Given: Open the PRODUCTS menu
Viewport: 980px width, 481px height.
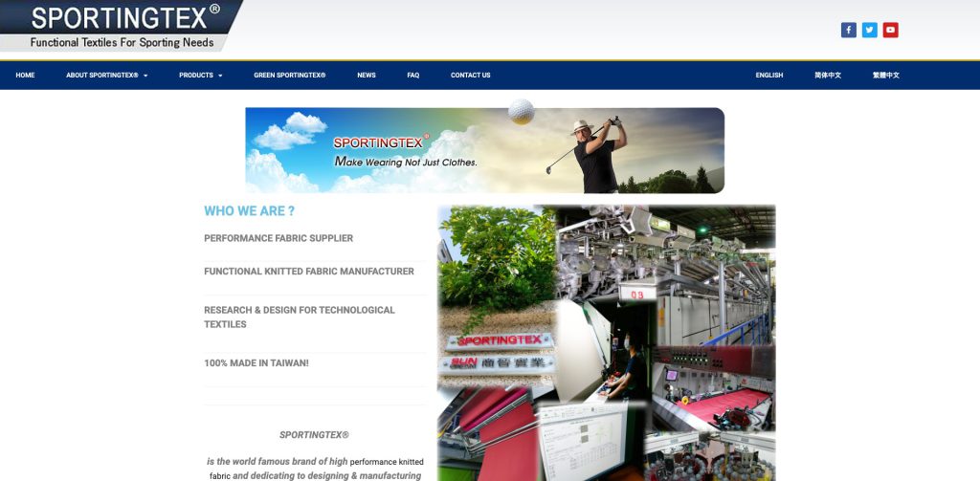Looking at the screenshot, I should (x=196, y=75).
